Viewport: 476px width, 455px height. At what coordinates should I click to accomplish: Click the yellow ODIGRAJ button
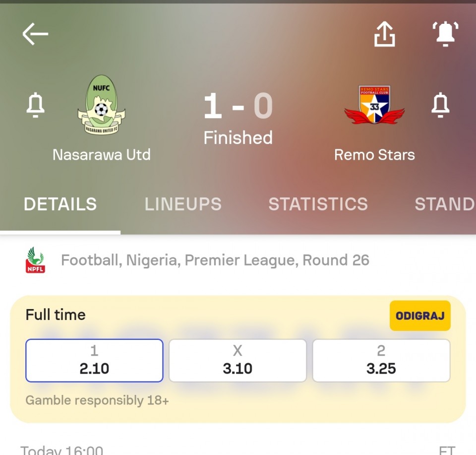(420, 316)
